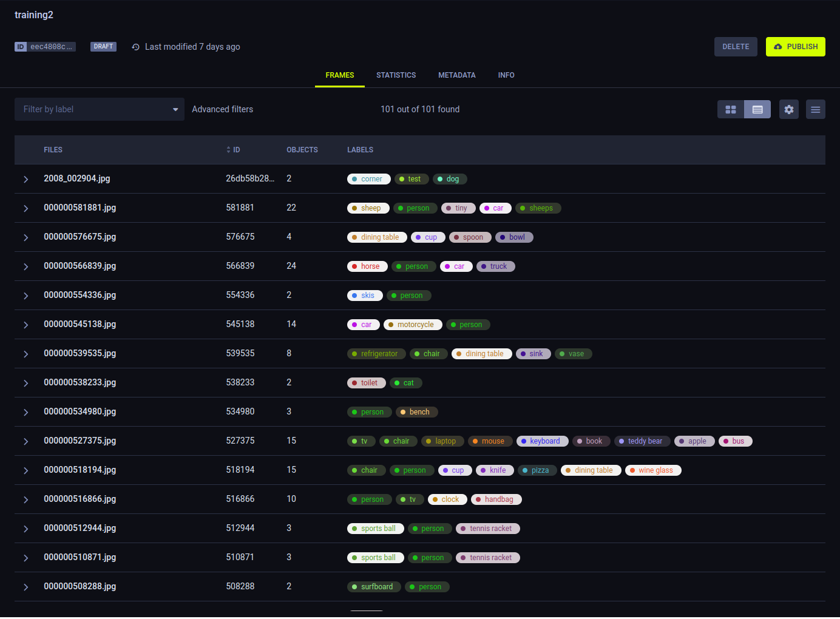Publish the training2 dataset

point(795,47)
